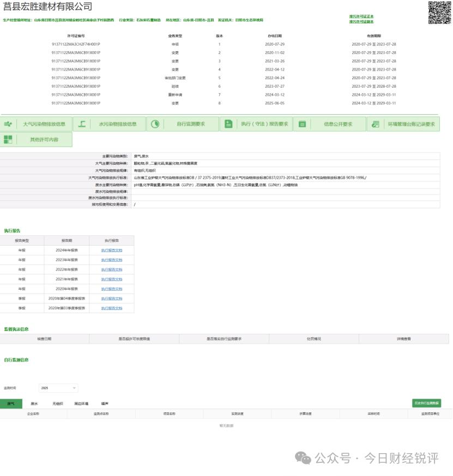Open the 环境管理台账记录要求 tab
453x476 pixels.
point(403,124)
